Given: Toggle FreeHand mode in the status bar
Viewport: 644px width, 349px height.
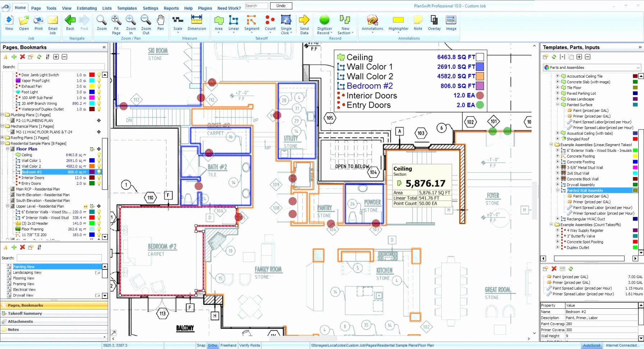Looking at the screenshot, I should 228,345.
